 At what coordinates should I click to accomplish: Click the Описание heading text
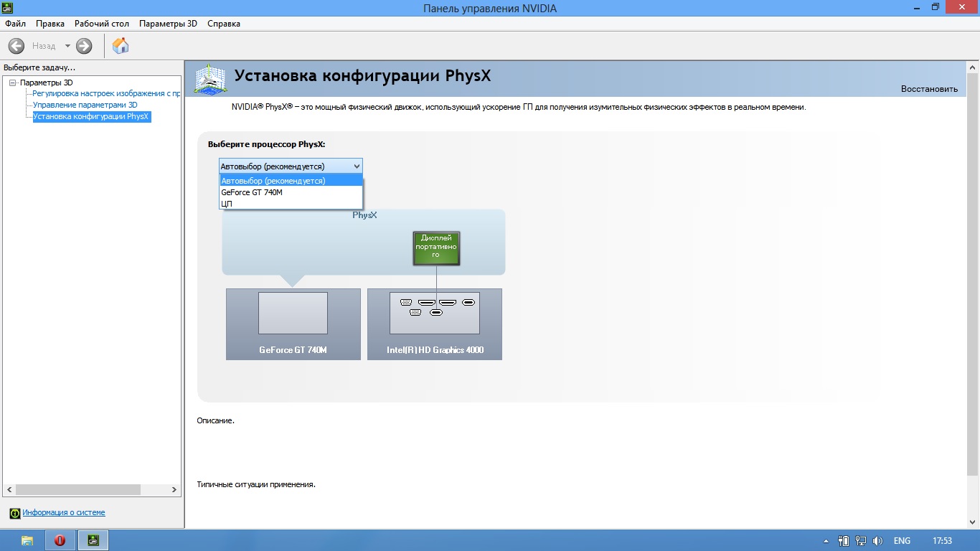point(215,420)
